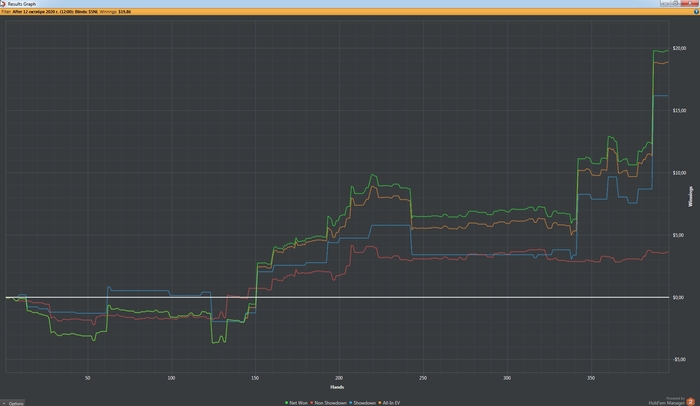
Task: Click the 200 hands axis tick label
Action: 339,378
